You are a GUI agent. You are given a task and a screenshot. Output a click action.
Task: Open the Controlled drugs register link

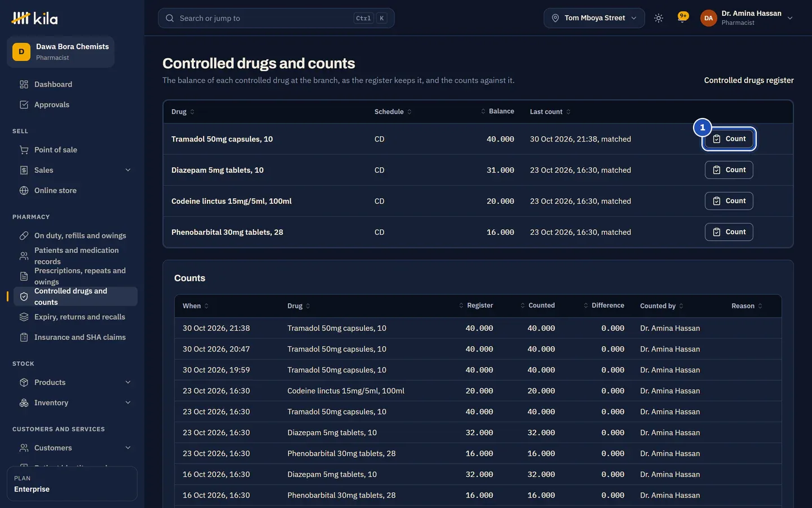(749, 80)
